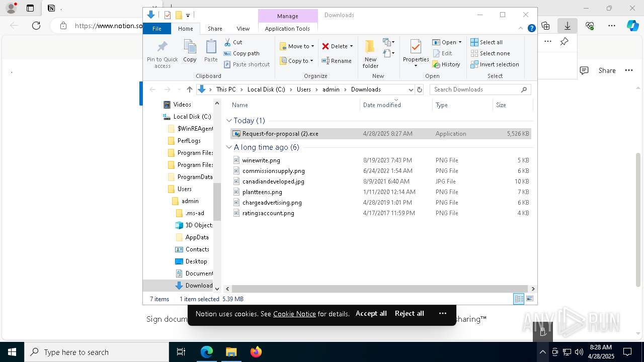Click Select none in ribbon
This screenshot has width=644, height=362.
tap(490, 53)
